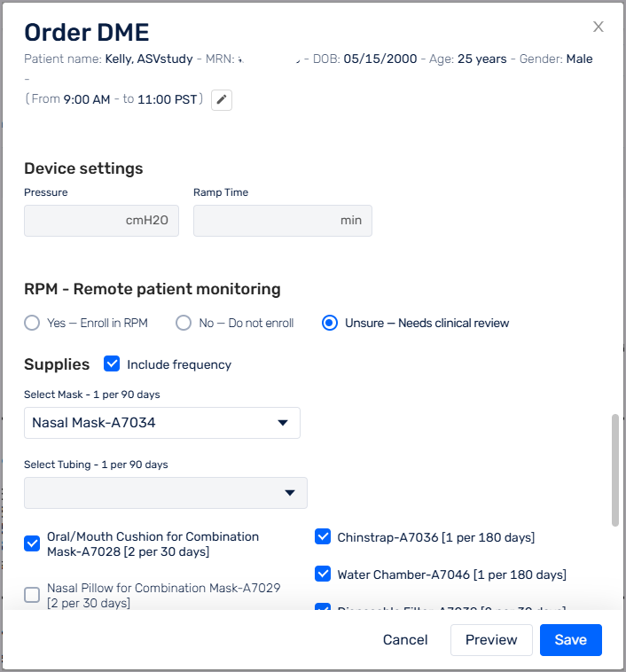Check Nasal Pillow for Combination Mask-A7029
The image size is (626, 672).
tap(32, 595)
